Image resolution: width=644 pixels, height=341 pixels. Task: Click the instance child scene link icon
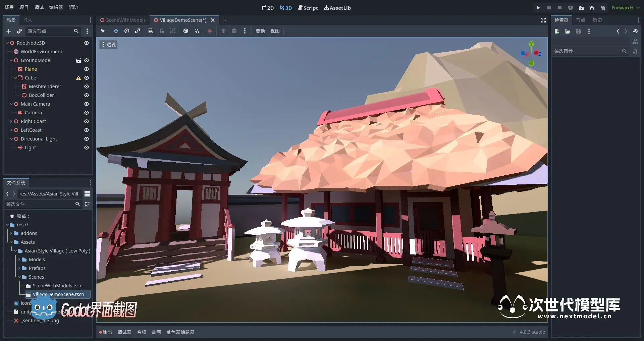(19, 31)
